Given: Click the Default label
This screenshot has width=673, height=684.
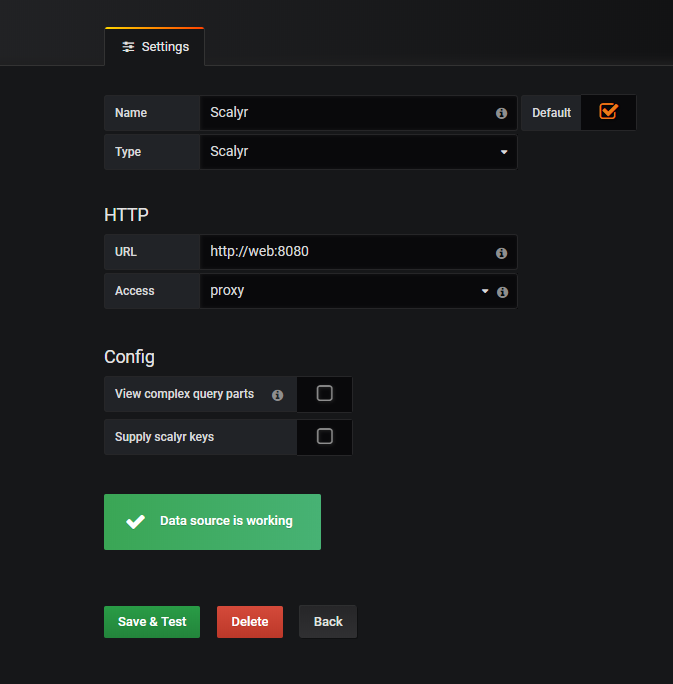Looking at the screenshot, I should (551, 113).
